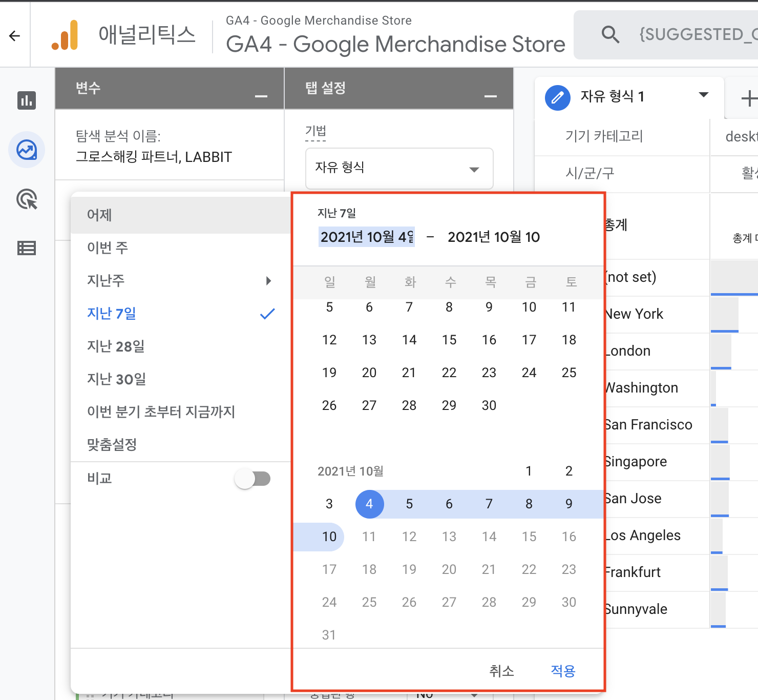Open the 자유 형식 1 tab dropdown arrow
This screenshot has width=758, height=700.
(x=704, y=95)
